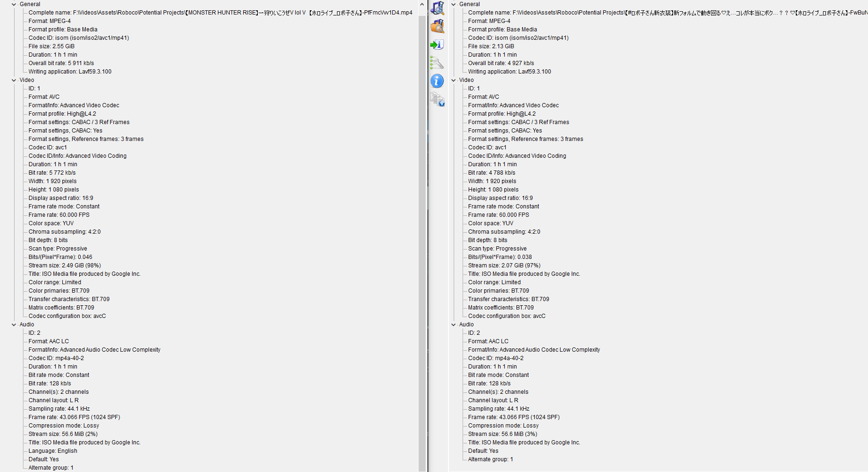Select 'Bits/(Pixel*Frame): 0.046' row
Viewport: 868px width, 472px height.
point(60,257)
